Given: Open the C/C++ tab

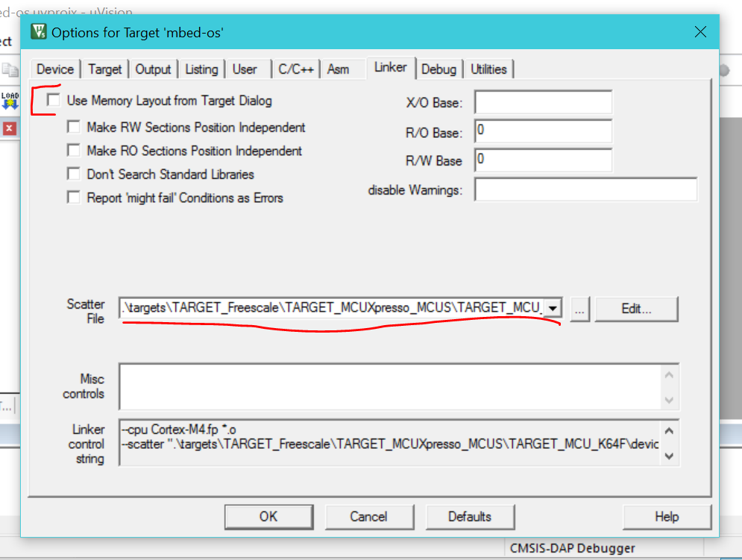Looking at the screenshot, I should (296, 69).
